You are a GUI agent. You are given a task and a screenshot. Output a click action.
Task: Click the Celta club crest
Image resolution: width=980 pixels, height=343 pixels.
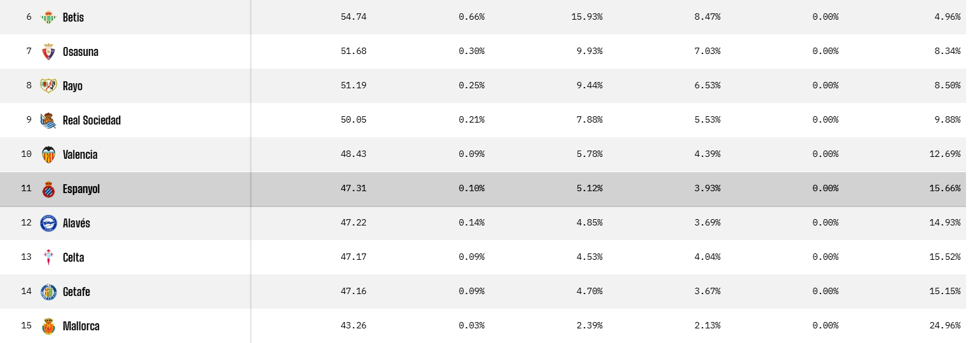coord(48,257)
